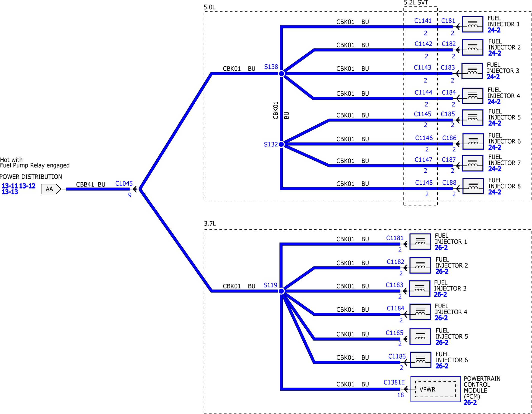532x414 pixels.
Task: Click the 5.0L section label
Action: click(x=210, y=7)
